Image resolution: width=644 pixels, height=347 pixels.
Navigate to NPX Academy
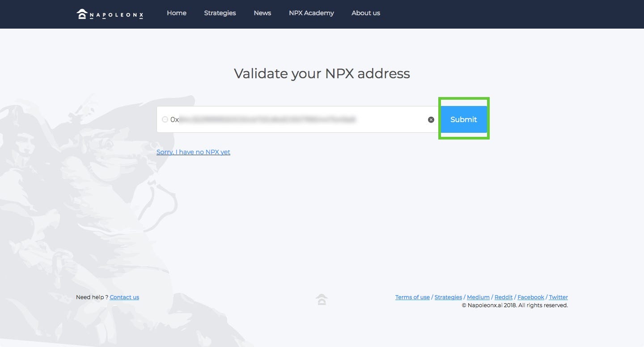pyautogui.click(x=311, y=13)
